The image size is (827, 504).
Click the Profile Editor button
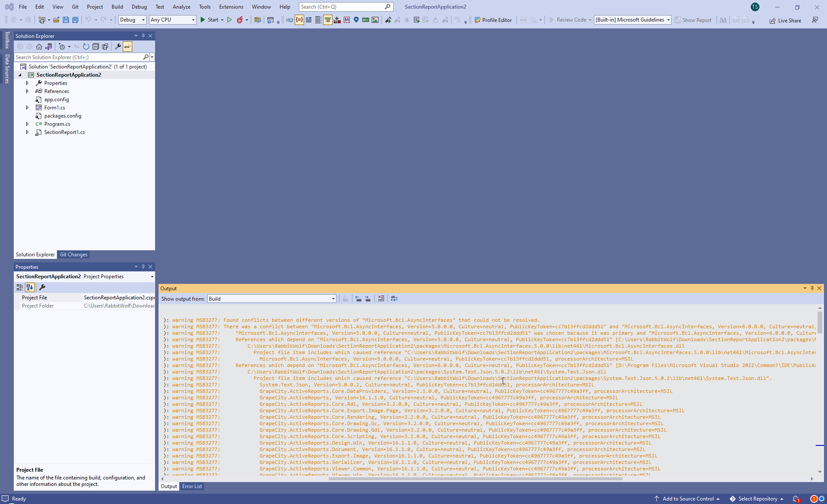pyautogui.click(x=493, y=20)
